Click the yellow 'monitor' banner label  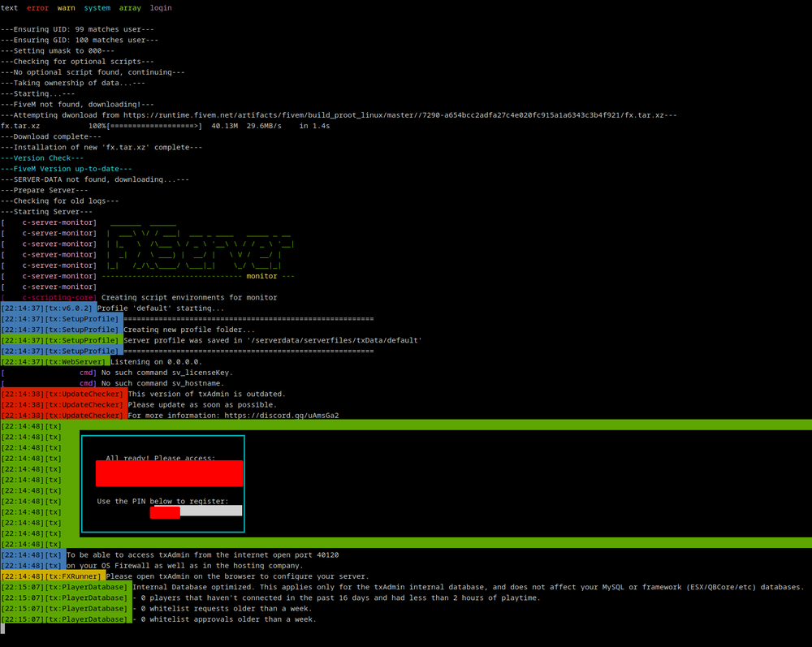click(261, 276)
